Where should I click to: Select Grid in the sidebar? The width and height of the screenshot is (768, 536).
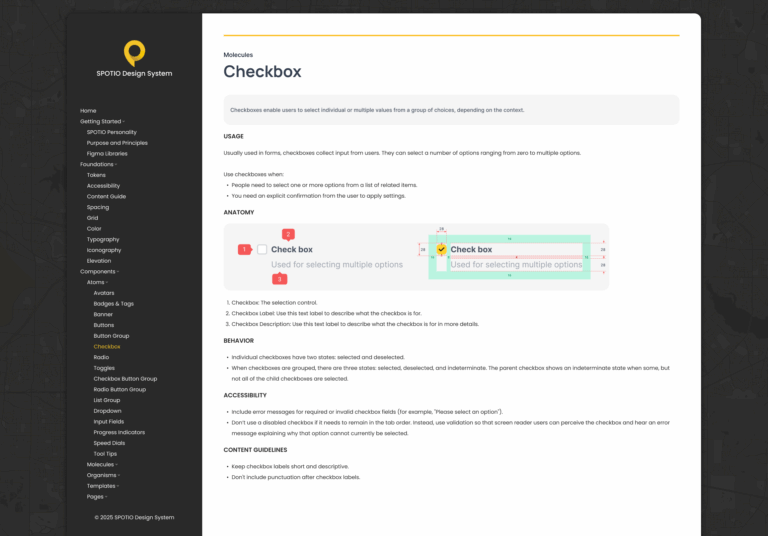pos(93,218)
